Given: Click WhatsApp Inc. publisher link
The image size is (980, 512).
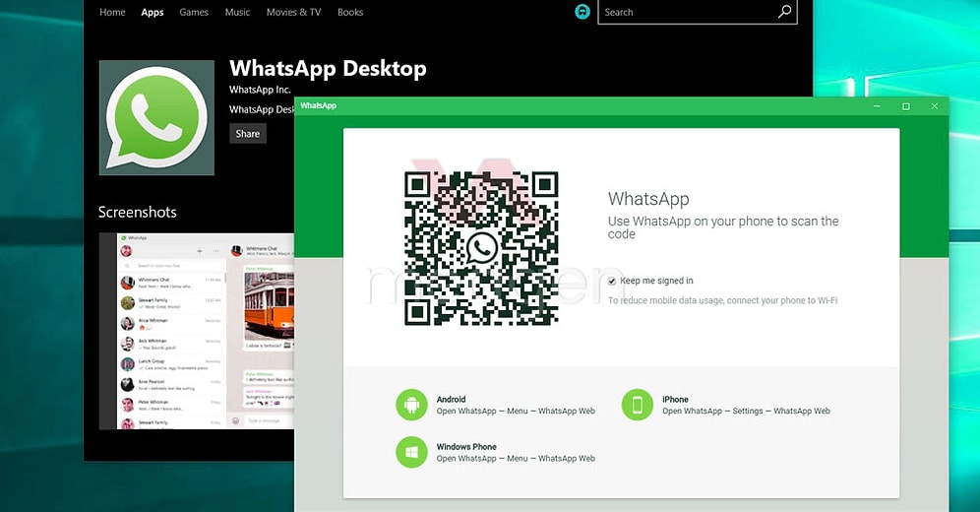Looking at the screenshot, I should [x=260, y=90].
